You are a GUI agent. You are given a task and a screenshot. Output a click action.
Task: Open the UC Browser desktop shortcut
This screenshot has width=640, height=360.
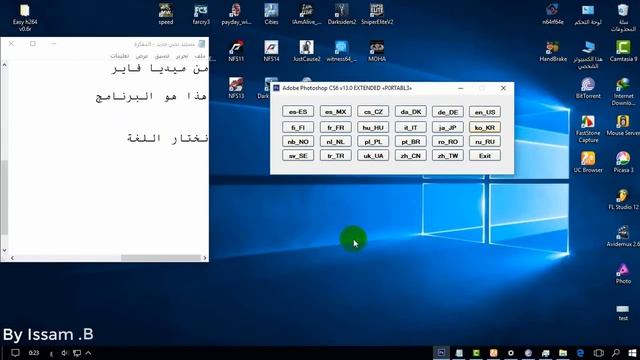588,162
